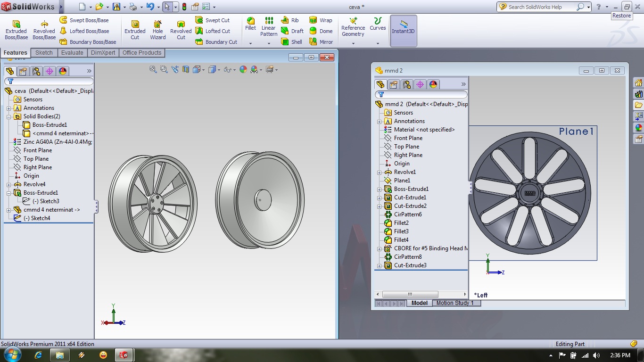Add a Dome feature
Image resolution: width=644 pixels, height=362 pixels.
click(x=321, y=31)
